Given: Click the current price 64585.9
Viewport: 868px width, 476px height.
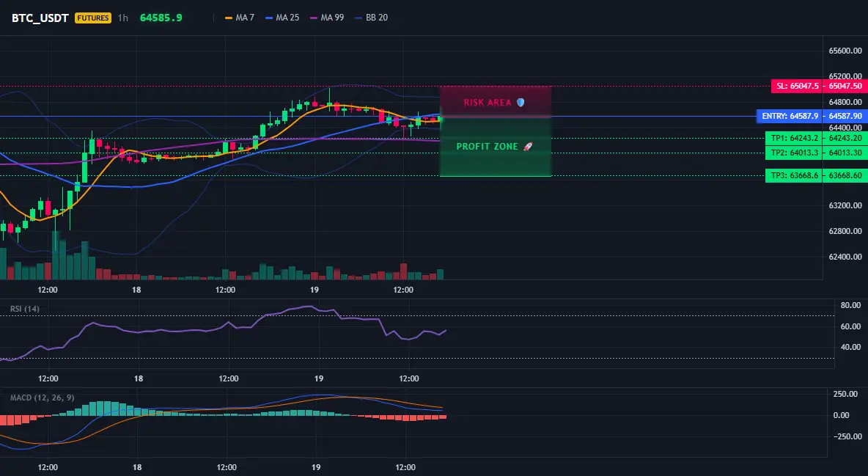Looking at the screenshot, I should [x=161, y=18].
